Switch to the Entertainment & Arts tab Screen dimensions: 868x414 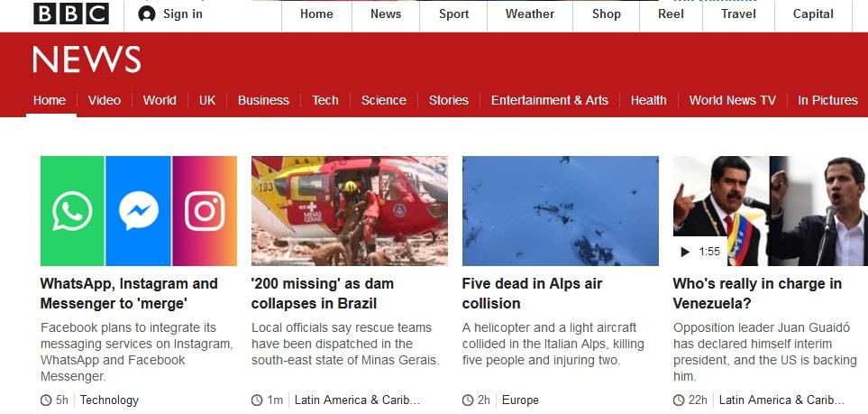click(550, 100)
